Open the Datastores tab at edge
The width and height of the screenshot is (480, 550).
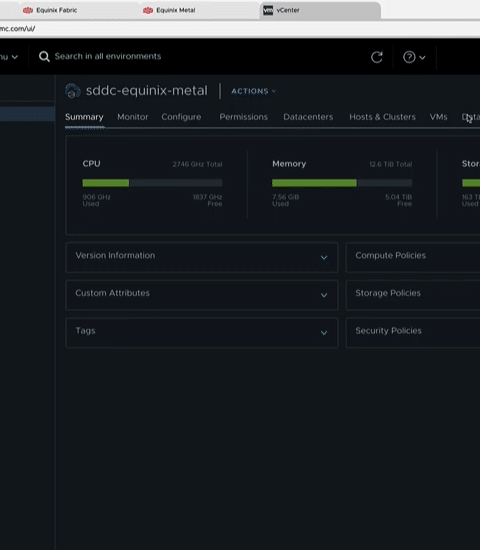(471, 117)
